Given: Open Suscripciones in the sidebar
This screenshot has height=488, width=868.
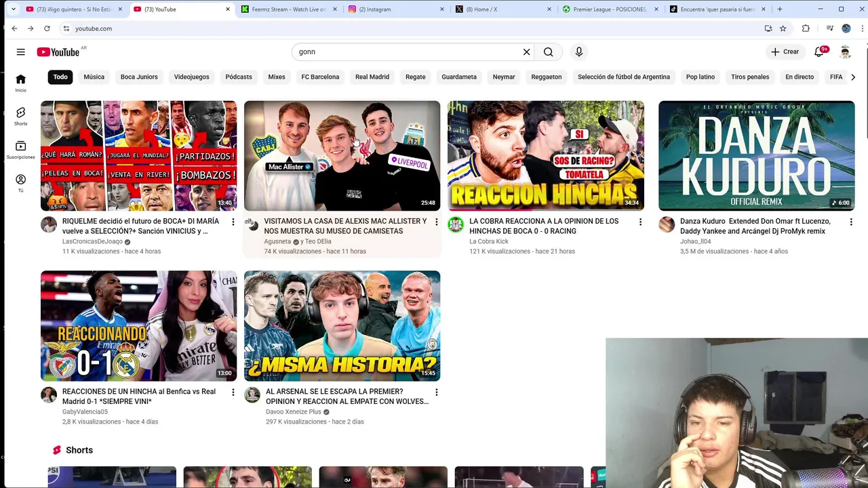Looking at the screenshot, I should 21,150.
